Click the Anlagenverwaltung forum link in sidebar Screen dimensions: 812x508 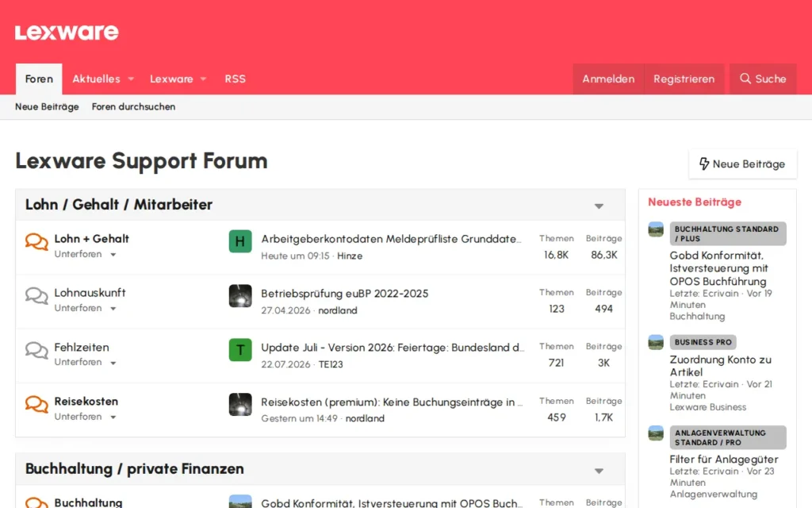point(713,494)
